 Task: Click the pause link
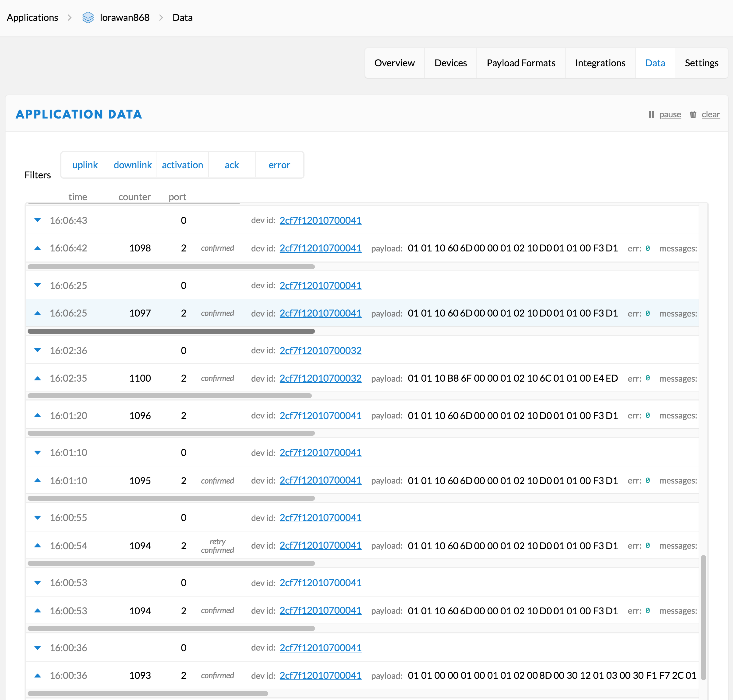670,115
